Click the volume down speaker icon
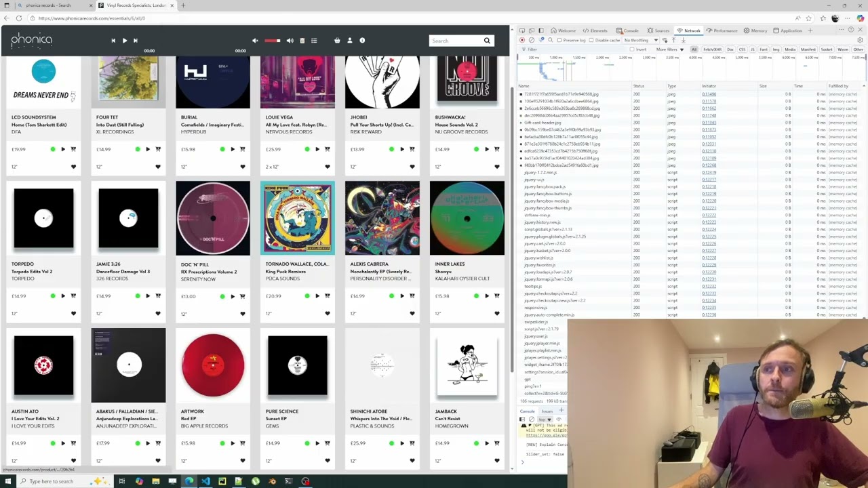The width and height of the screenshot is (868, 488). (255, 41)
